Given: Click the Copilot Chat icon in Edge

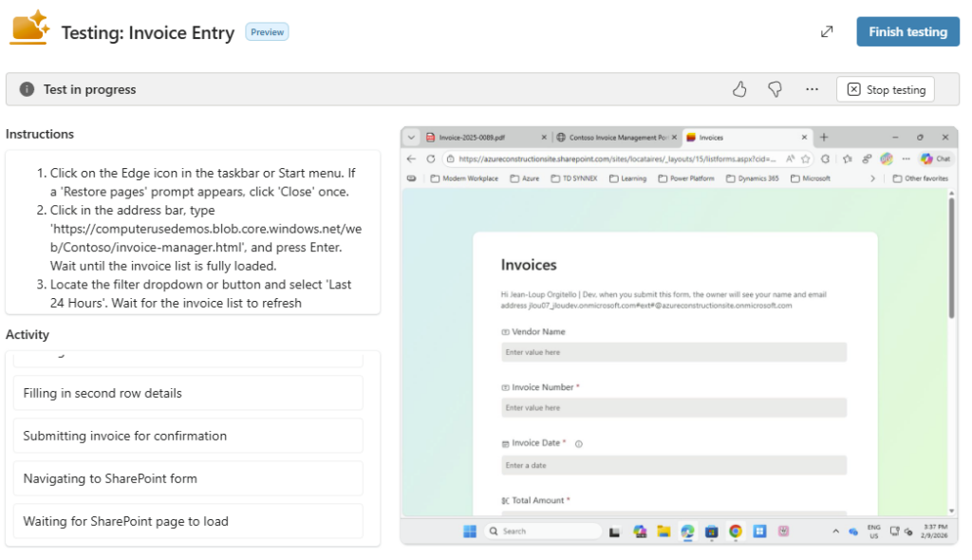Looking at the screenshot, I should tap(935, 159).
